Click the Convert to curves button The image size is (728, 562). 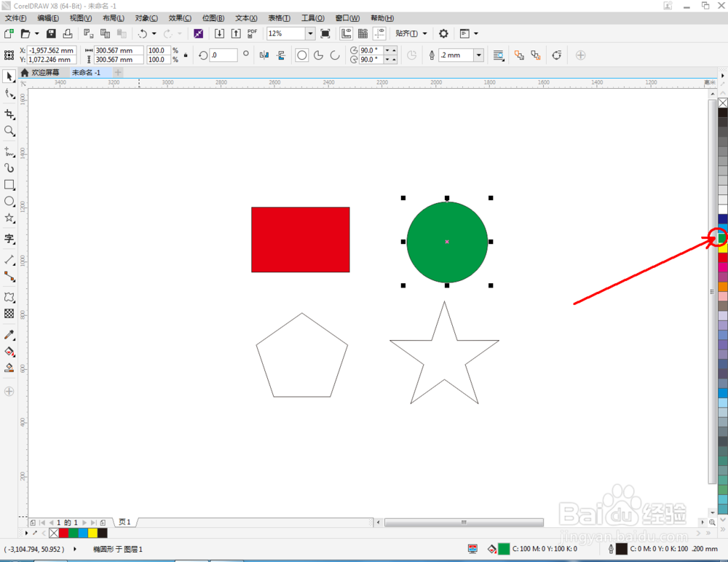pos(557,55)
